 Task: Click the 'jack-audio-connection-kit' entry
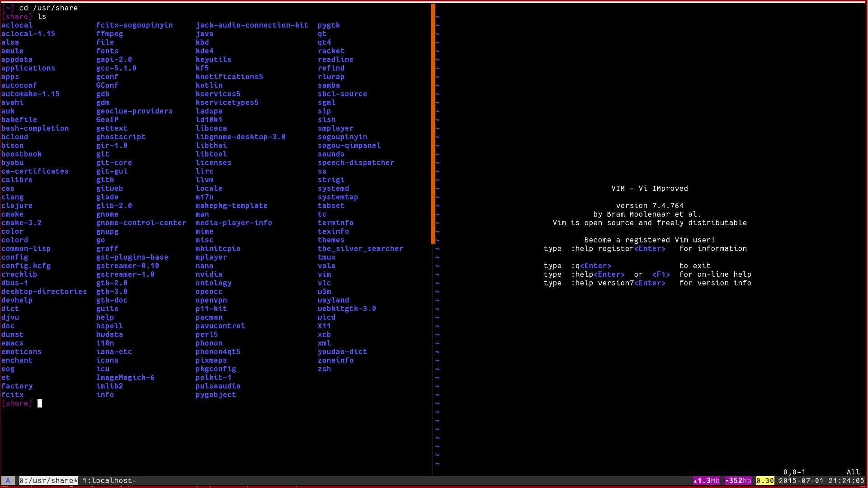[252, 25]
